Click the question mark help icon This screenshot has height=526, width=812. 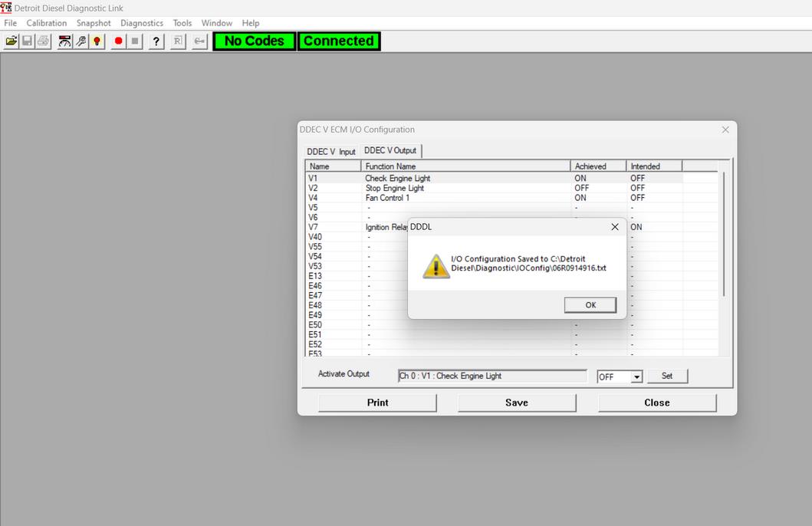click(156, 41)
